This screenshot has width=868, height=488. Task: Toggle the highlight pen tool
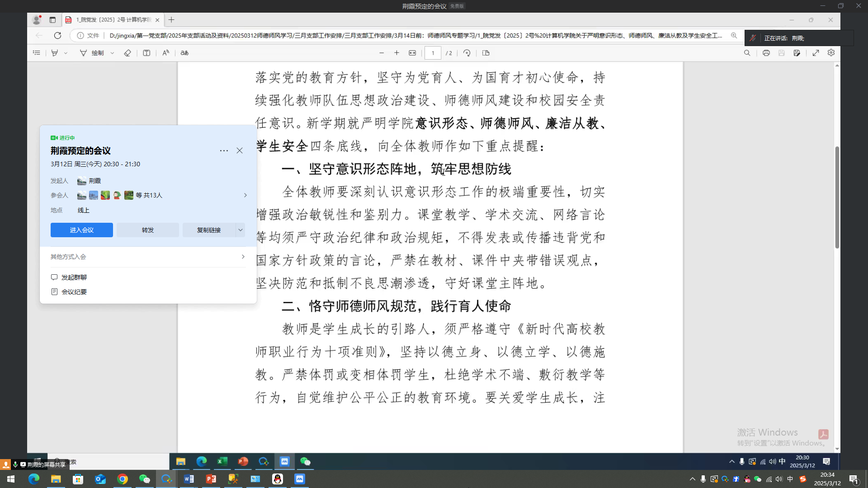pos(55,53)
